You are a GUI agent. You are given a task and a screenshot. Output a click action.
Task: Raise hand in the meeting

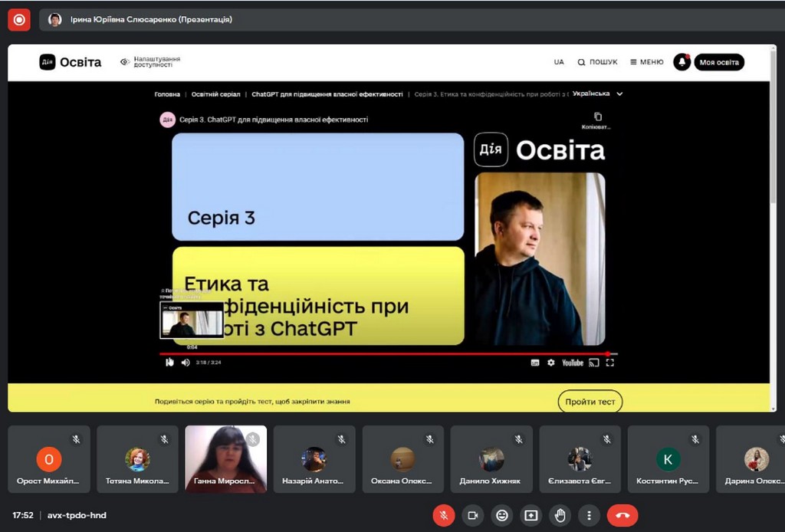(560, 515)
